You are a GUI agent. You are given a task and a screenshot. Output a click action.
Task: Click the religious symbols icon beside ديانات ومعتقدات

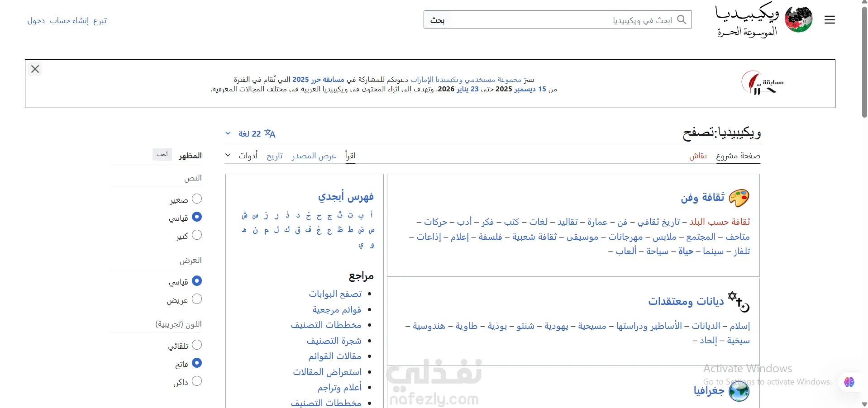pyautogui.click(x=739, y=302)
